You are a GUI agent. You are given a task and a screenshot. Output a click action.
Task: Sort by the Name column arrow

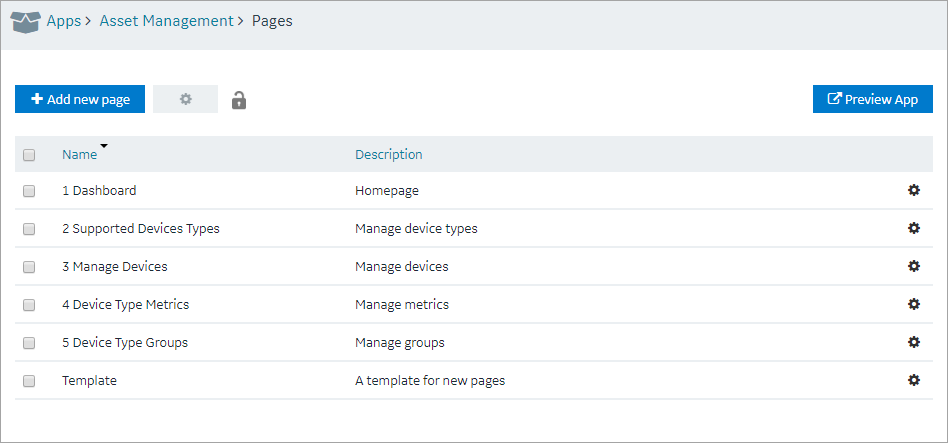coord(104,146)
